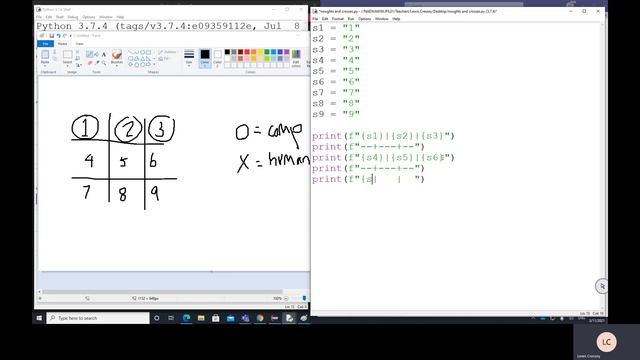
Task: Expand the Brushes dropdown arrow in Paint
Action: coord(117,65)
